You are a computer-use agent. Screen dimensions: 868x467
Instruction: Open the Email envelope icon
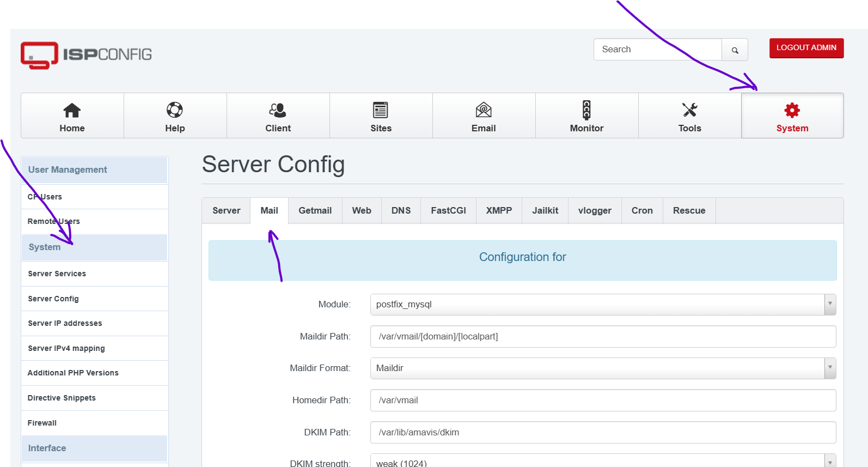(x=484, y=110)
